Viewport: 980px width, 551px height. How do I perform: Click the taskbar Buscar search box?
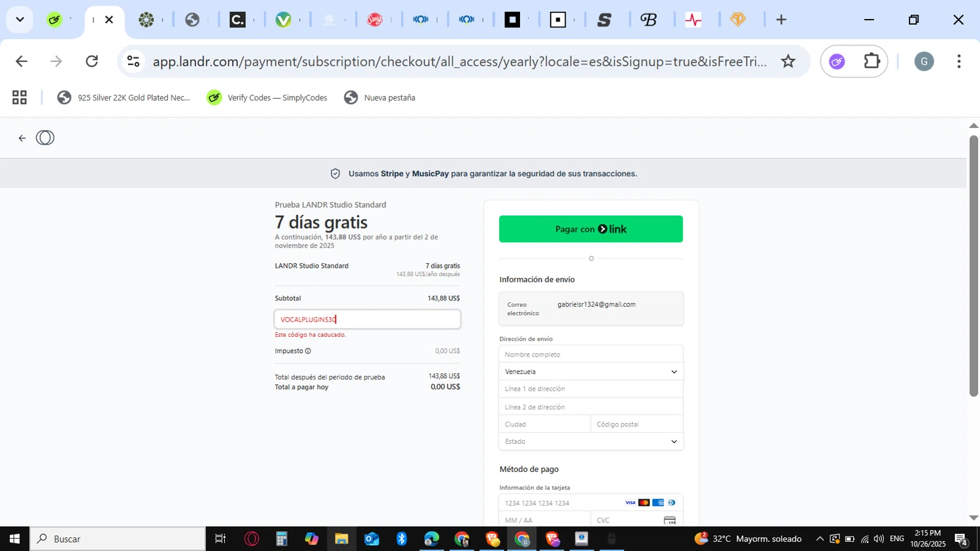[118, 539]
